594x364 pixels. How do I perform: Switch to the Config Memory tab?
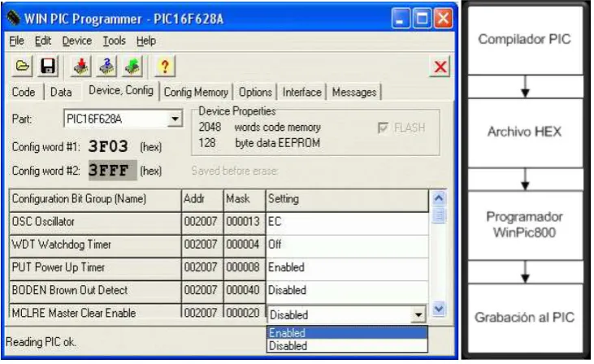[196, 92]
